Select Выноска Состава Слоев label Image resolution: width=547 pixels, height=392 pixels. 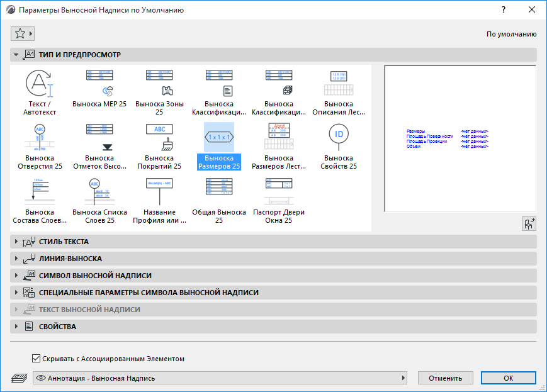click(40, 201)
